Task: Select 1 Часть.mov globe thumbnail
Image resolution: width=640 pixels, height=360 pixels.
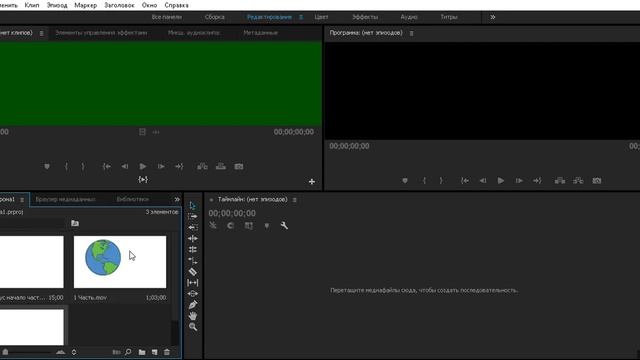Action: point(120,262)
